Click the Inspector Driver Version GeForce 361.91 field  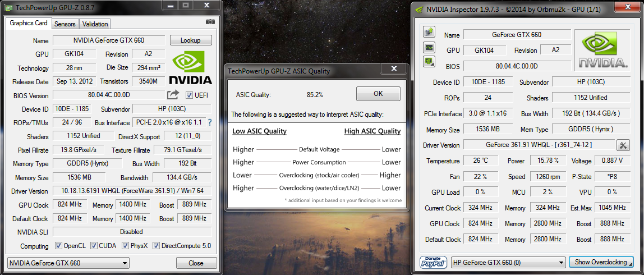(539, 145)
